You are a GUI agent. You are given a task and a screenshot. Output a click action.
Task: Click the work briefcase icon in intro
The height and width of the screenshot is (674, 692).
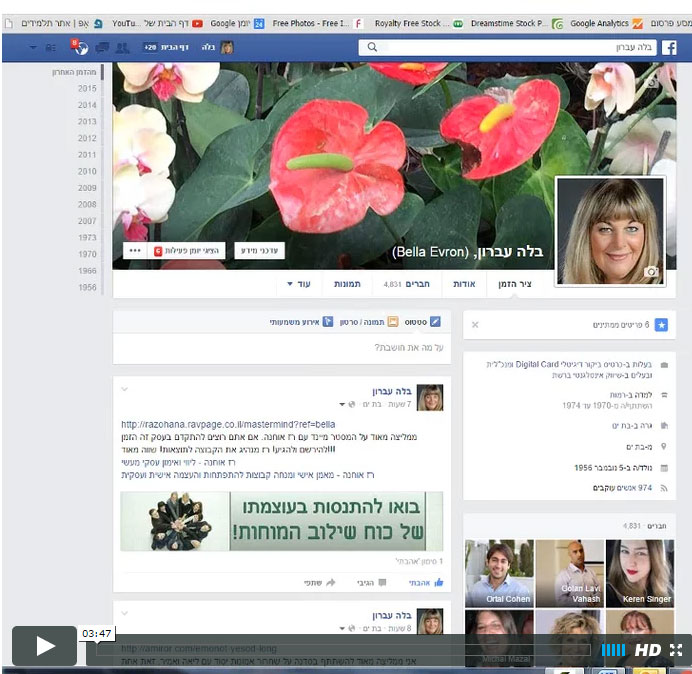click(x=664, y=365)
